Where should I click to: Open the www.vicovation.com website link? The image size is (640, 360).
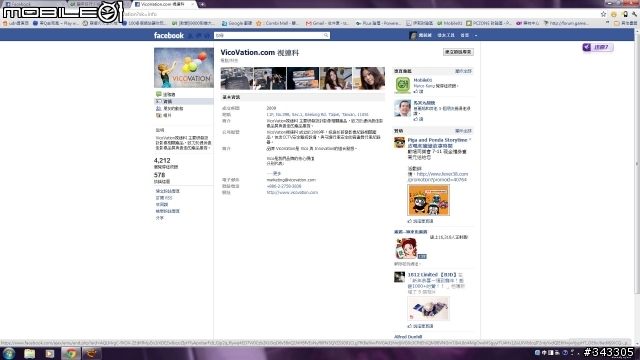(x=292, y=192)
